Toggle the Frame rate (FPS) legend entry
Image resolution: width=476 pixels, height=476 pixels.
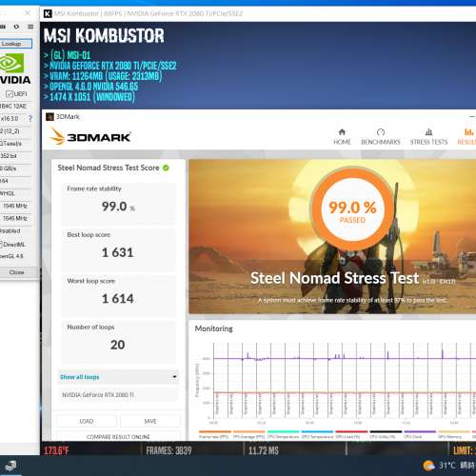tap(215, 434)
